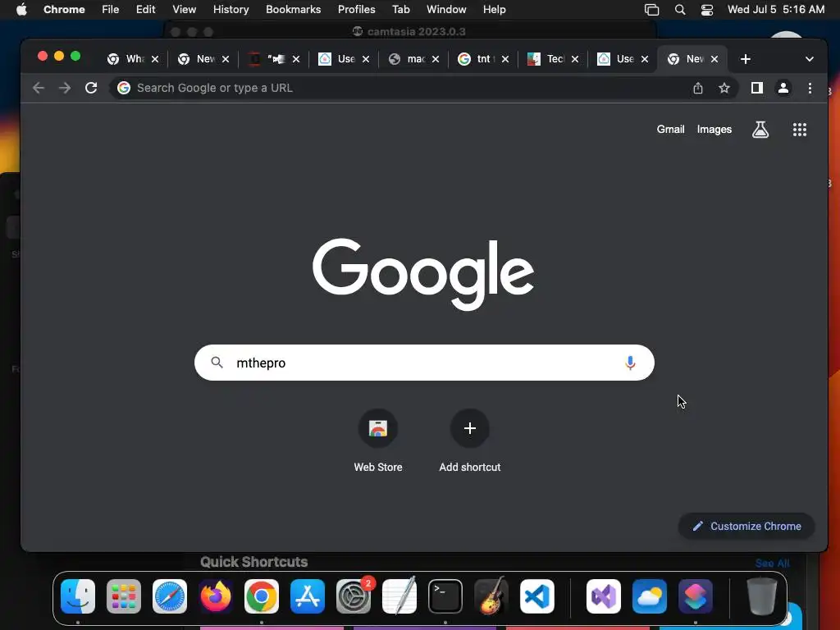Close the 'mac' tab

436,59
